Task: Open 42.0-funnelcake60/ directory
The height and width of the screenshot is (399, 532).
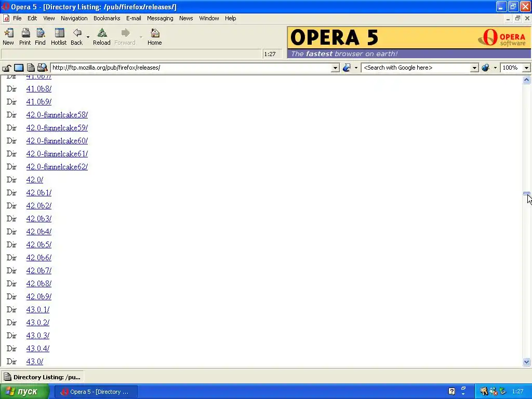Action: pos(57,141)
